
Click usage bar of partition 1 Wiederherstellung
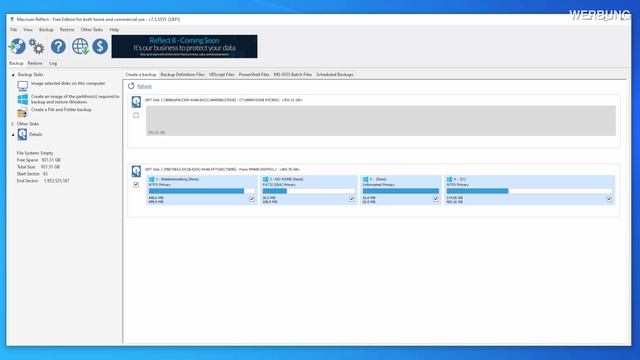pos(202,191)
